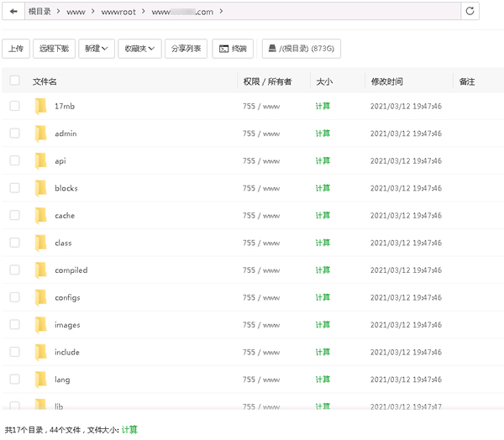Calculate size of cache folder

click(323, 215)
